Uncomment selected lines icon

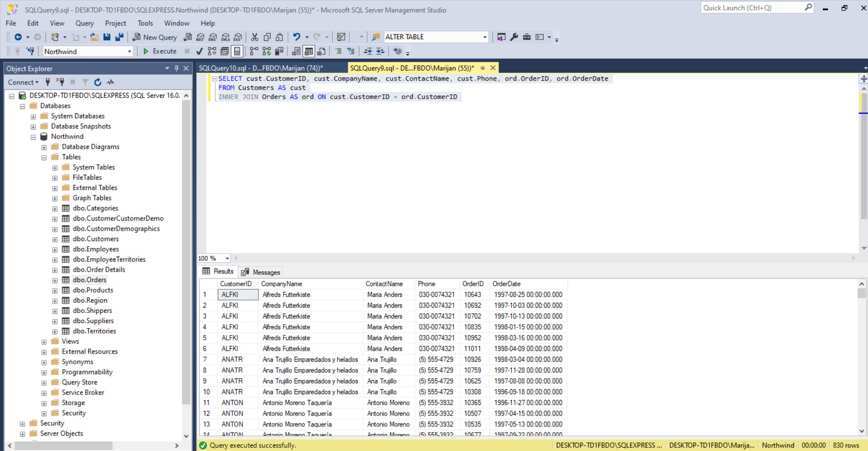pyautogui.click(x=351, y=51)
